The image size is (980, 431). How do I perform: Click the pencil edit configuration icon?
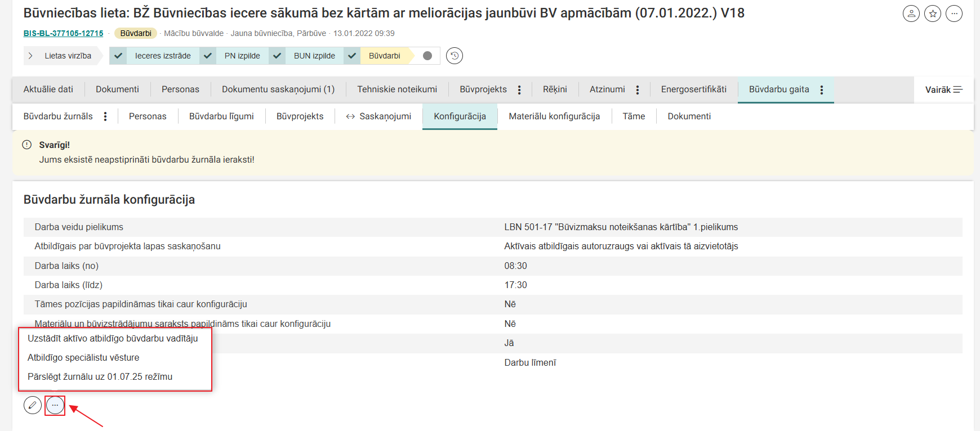click(x=33, y=405)
